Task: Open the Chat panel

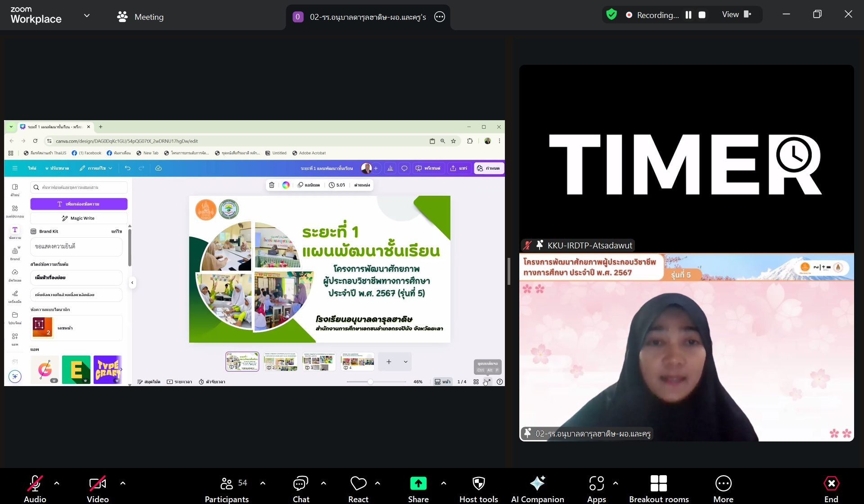Action: tap(301, 484)
